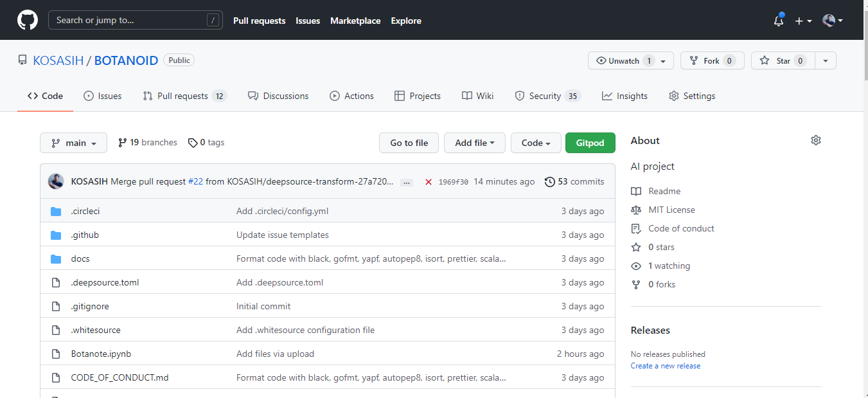Screen dimensions: 868x398
Task: Click Create a new release link
Action: (x=666, y=366)
